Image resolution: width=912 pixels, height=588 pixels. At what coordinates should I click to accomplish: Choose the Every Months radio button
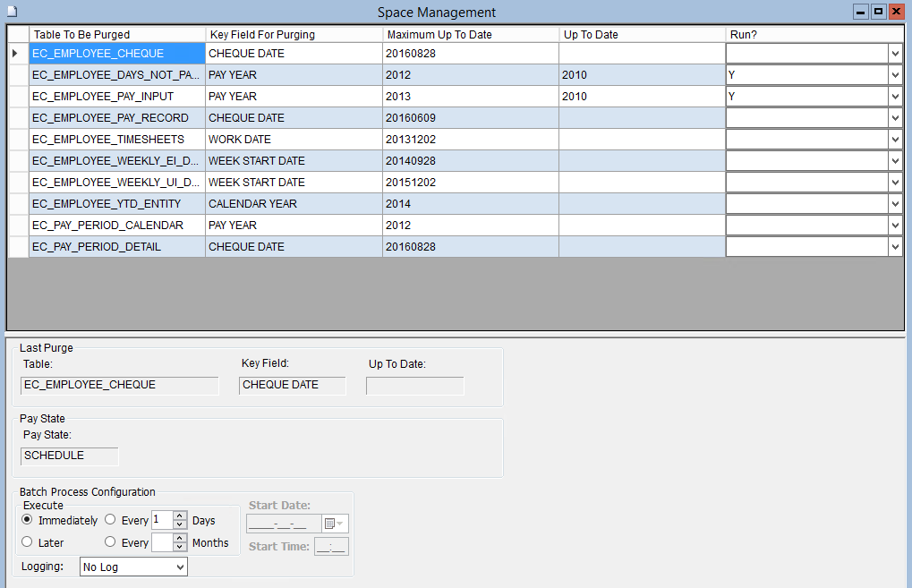pos(110,542)
